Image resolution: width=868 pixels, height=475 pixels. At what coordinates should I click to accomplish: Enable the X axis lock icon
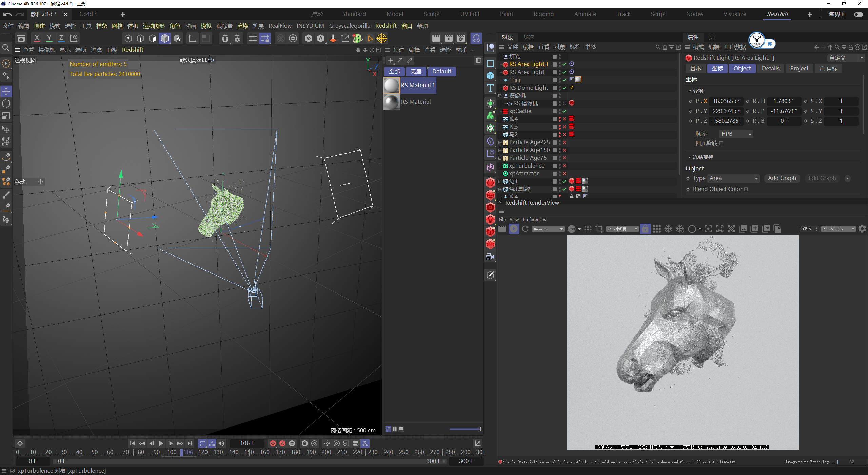[37, 38]
